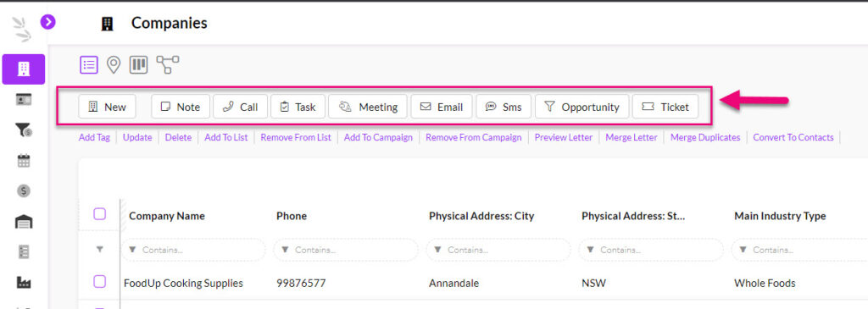Viewport: 868px width, 309px height.
Task: Expand the sidebar with the purple chevron
Action: coord(48,21)
